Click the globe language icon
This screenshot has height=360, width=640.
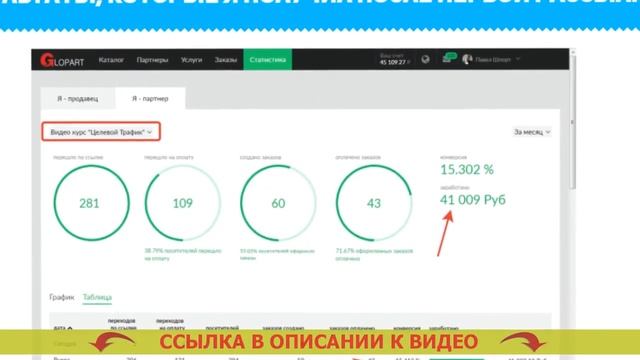(425, 60)
